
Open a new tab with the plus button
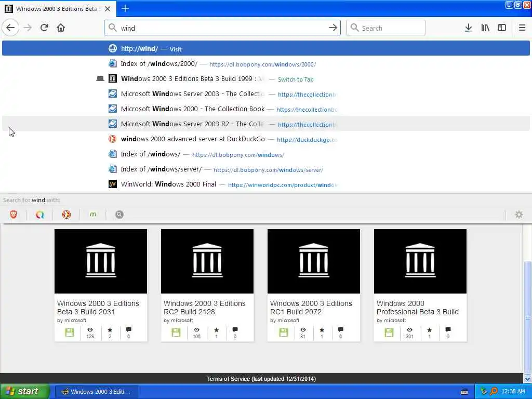coord(125,8)
